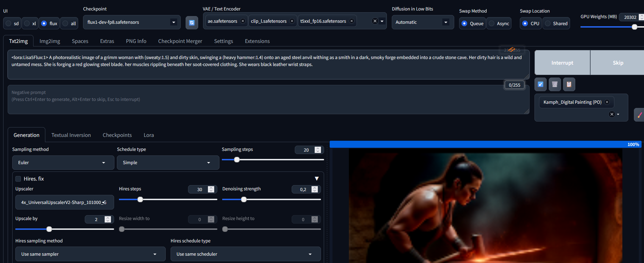Click the Skip button
The image size is (644, 263).
618,63
